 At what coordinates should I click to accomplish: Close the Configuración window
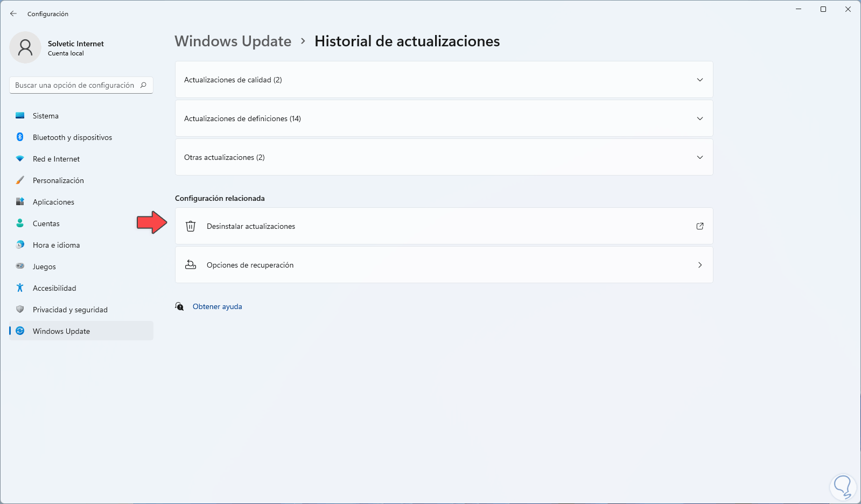point(848,9)
